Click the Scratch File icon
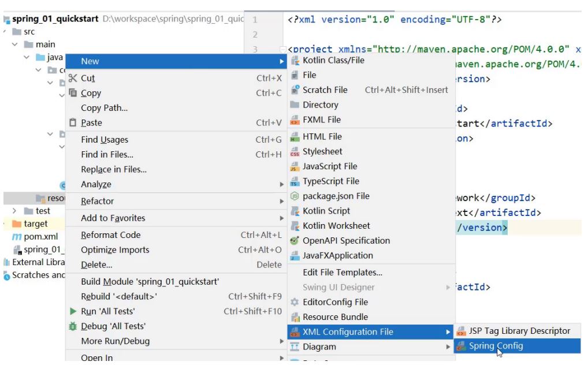This screenshot has width=588, height=365. pyautogui.click(x=295, y=90)
